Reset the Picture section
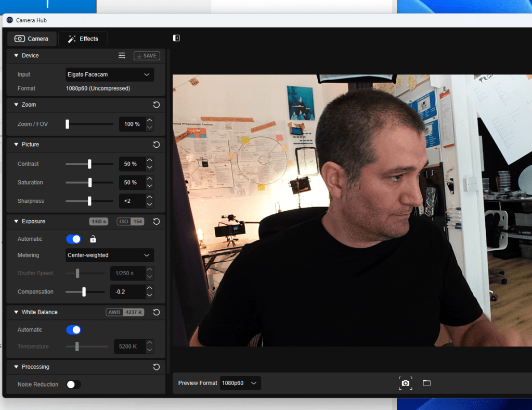The image size is (532, 410). click(x=157, y=145)
